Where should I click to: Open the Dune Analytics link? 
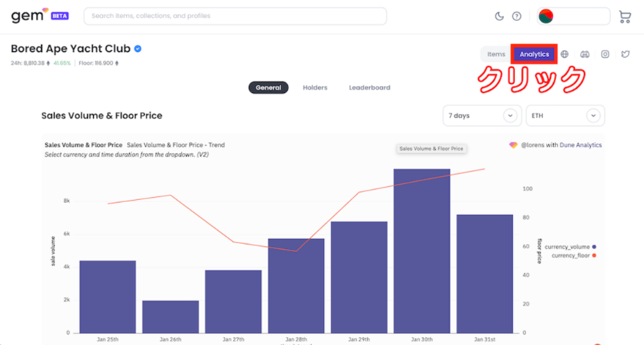tap(580, 145)
